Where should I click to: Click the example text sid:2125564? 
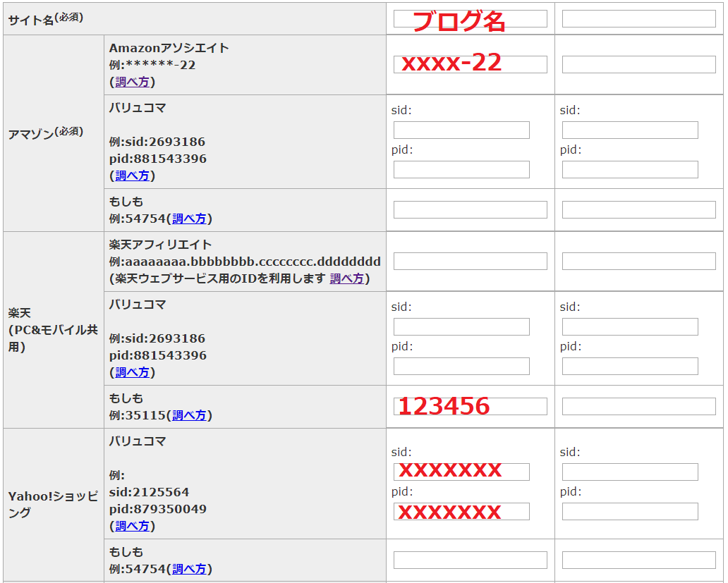(149, 491)
